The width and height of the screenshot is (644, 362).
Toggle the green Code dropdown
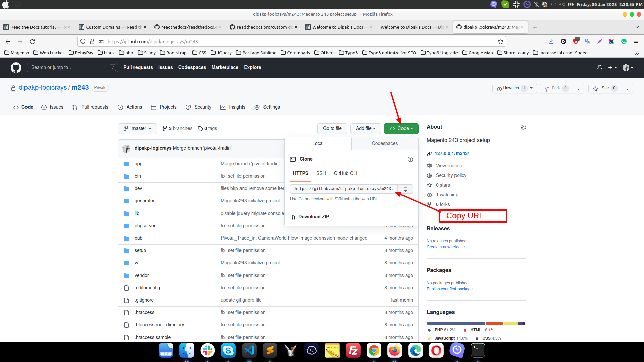click(401, 129)
